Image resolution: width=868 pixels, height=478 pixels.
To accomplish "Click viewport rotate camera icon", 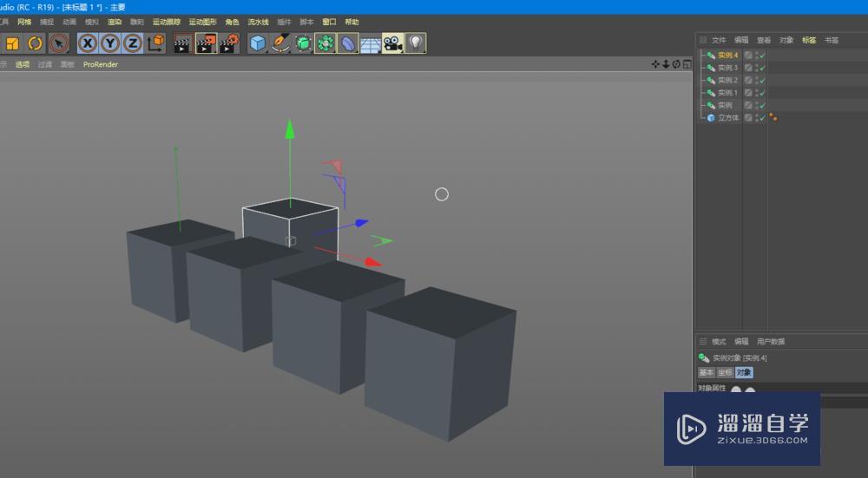I will point(676,64).
